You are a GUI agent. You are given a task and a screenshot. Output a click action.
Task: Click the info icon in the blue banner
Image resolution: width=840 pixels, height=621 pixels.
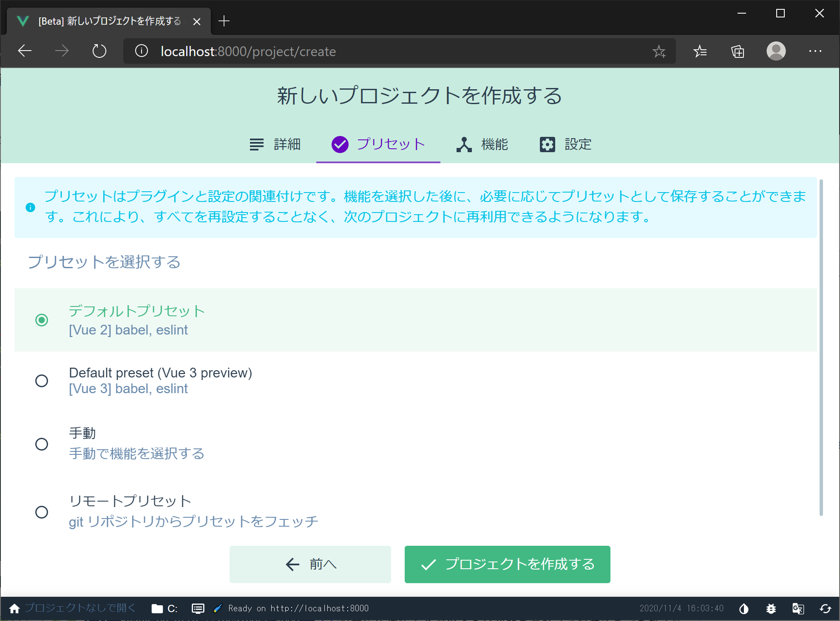point(30,207)
